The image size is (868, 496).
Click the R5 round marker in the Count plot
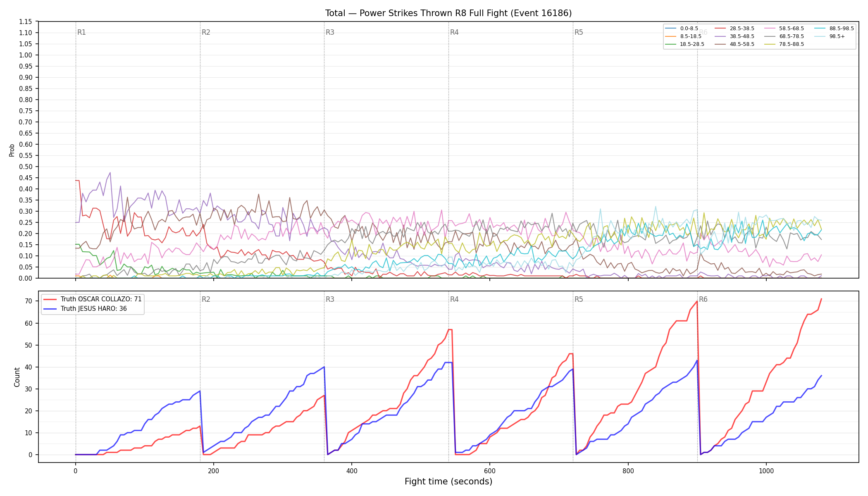(579, 299)
